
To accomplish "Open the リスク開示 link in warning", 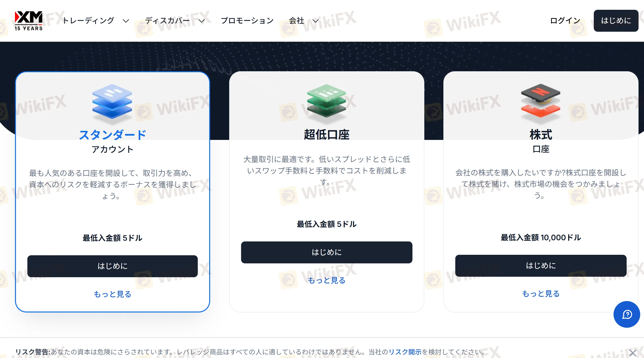I will pos(405,352).
